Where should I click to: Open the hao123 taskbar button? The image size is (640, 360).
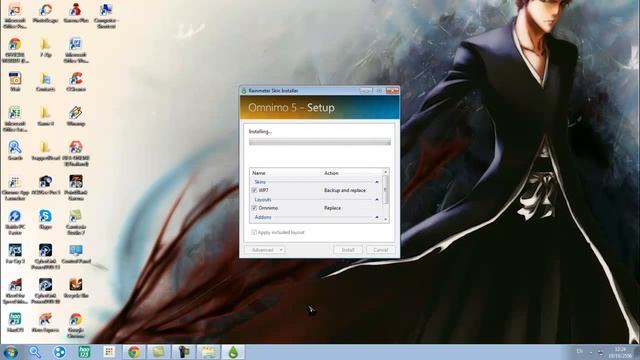[84, 352]
